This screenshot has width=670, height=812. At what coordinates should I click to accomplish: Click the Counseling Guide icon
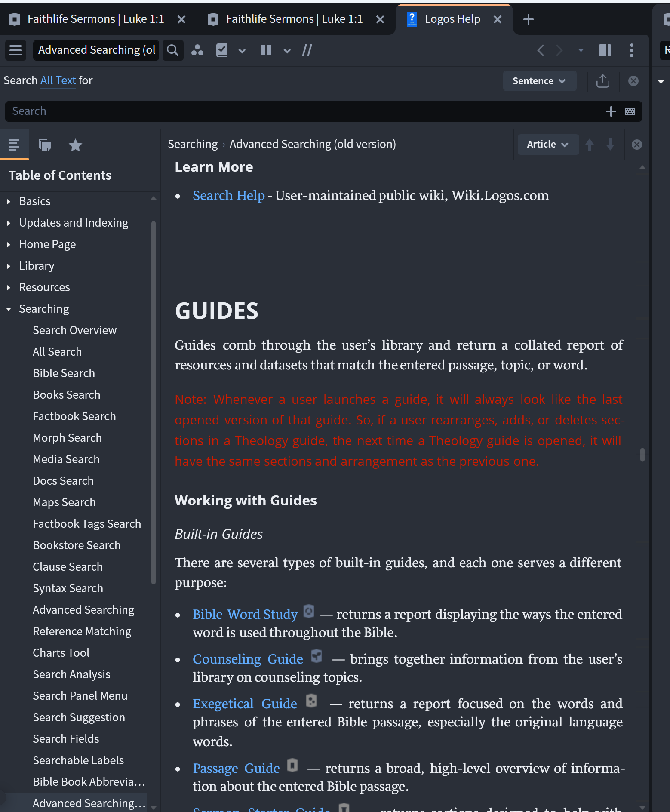point(317,656)
